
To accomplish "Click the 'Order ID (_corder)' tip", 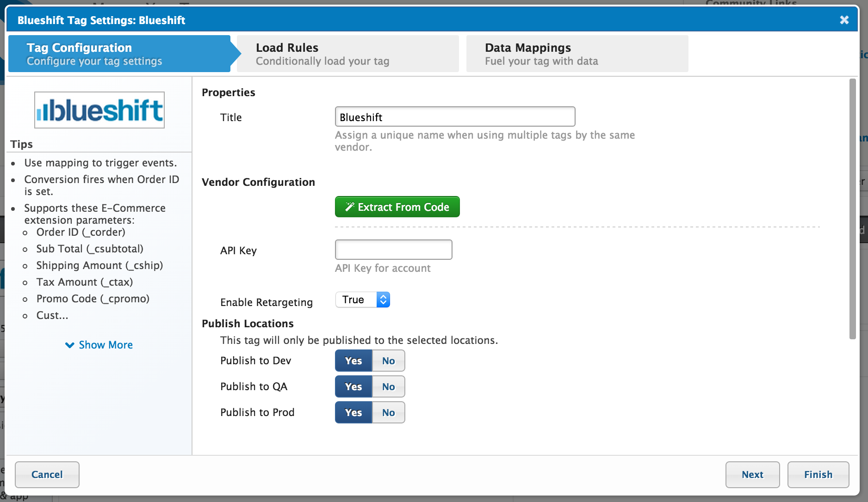I will [x=81, y=232].
